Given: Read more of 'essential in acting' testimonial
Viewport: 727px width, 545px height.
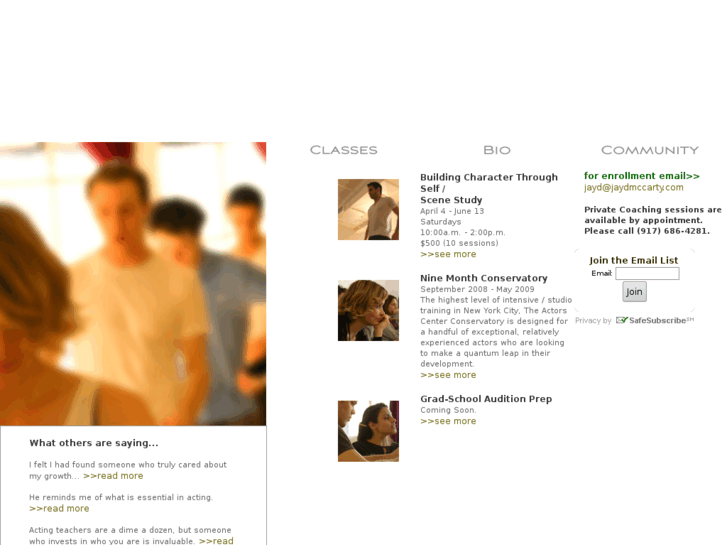Looking at the screenshot, I should (59, 508).
